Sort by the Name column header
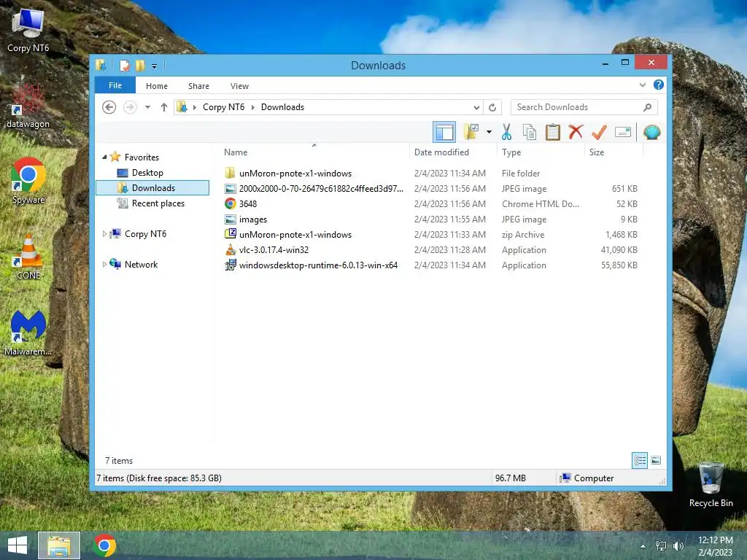 (314, 152)
